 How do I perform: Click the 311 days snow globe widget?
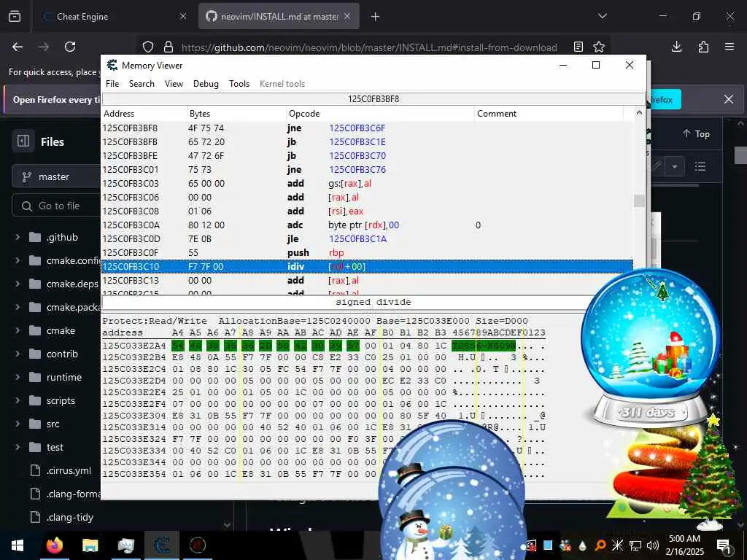pyautogui.click(x=650, y=348)
